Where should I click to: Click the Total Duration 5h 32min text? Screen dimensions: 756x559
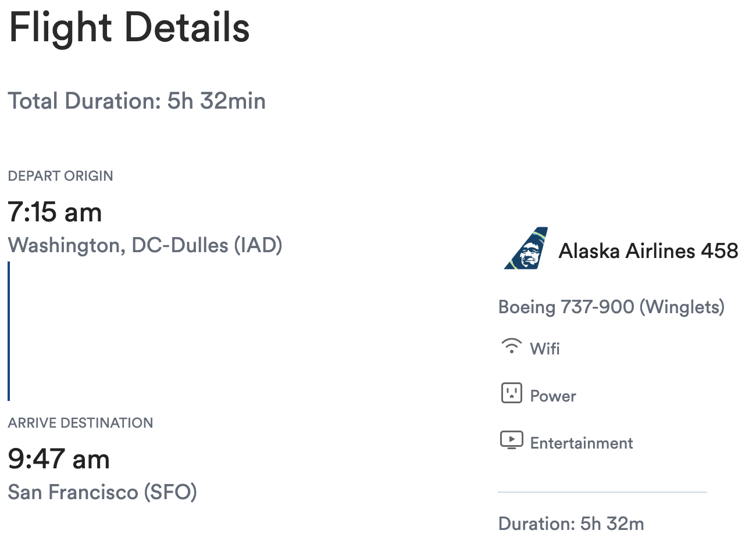click(137, 101)
